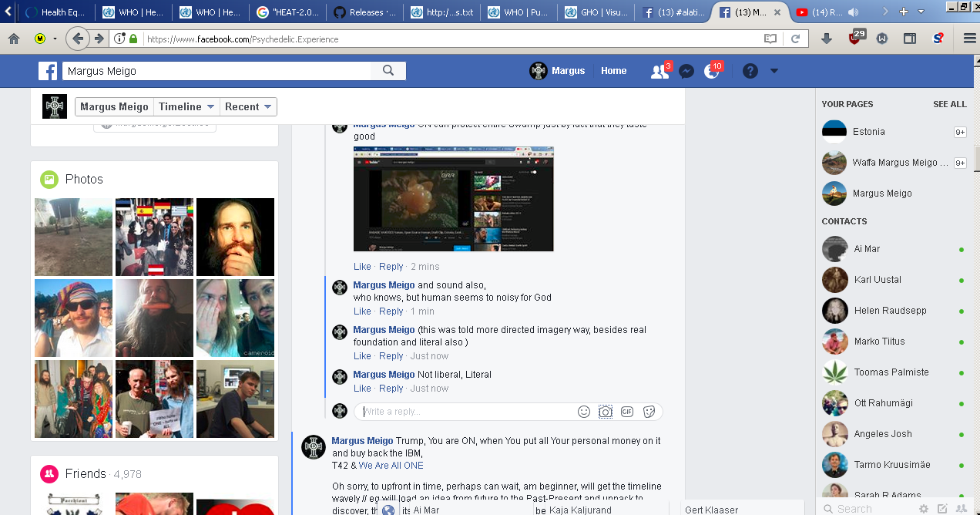Open the Messenger icon
This screenshot has width=980, height=515.
coord(686,72)
